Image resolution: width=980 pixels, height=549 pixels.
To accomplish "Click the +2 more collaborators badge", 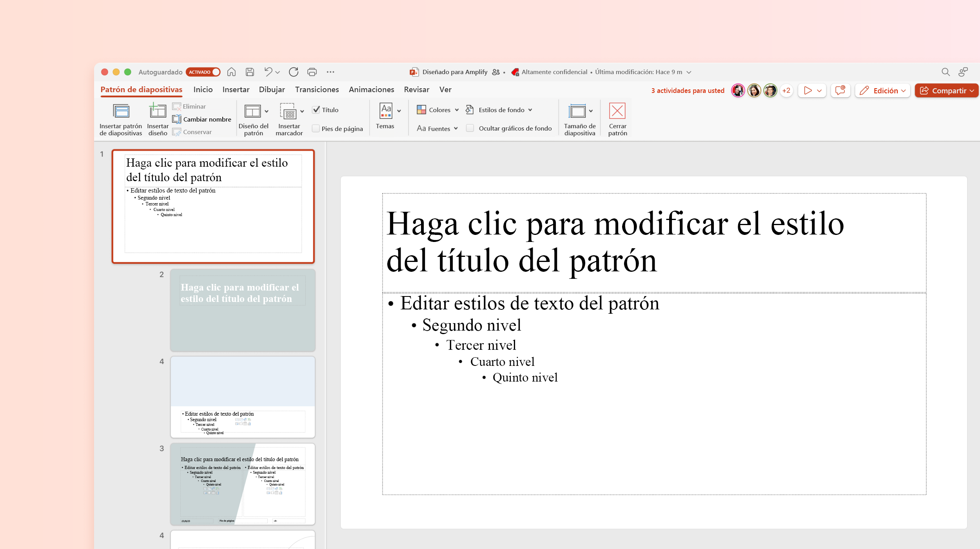I will pyautogui.click(x=786, y=91).
